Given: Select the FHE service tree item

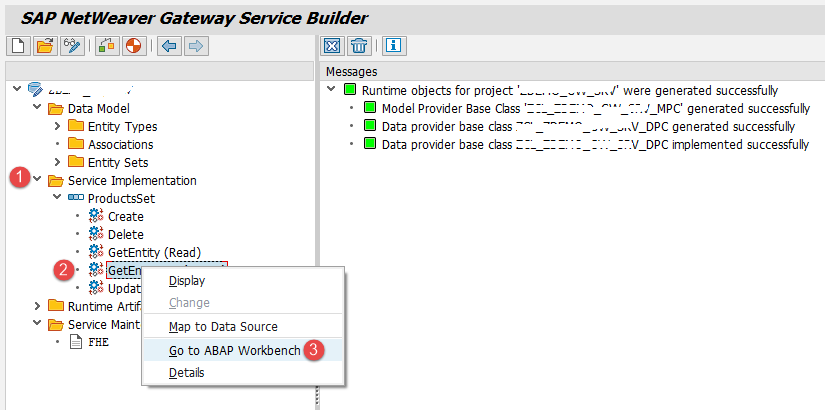Looking at the screenshot, I should (x=98, y=342).
